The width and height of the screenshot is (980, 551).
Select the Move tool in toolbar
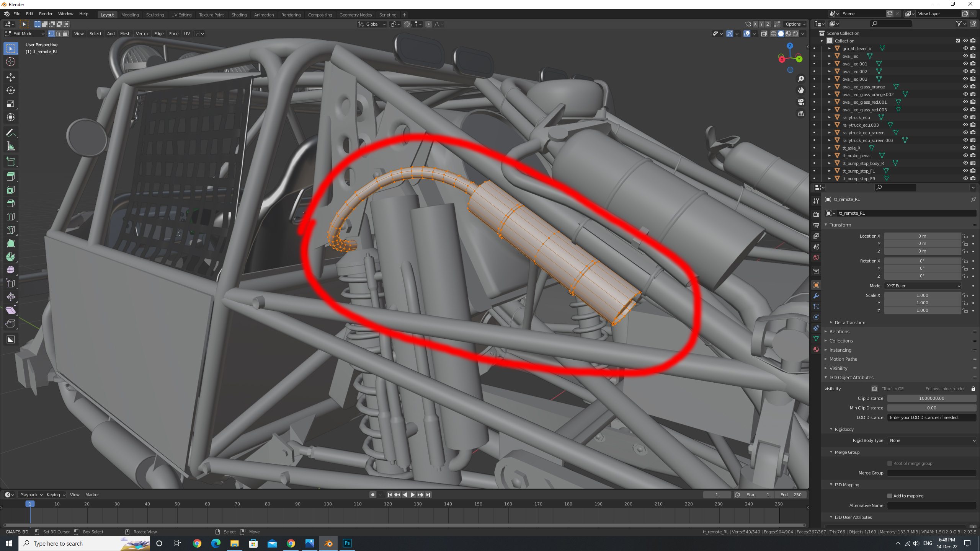pos(11,77)
